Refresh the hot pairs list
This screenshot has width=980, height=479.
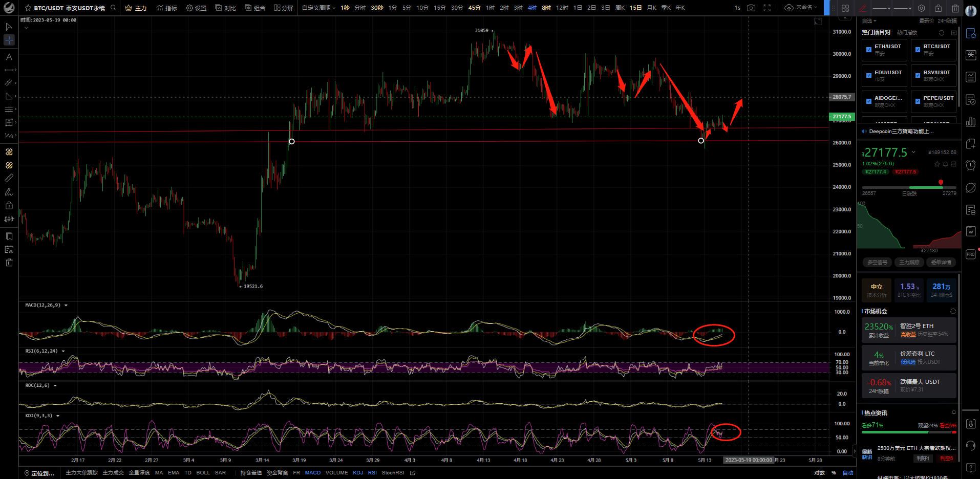pyautogui.click(x=942, y=33)
